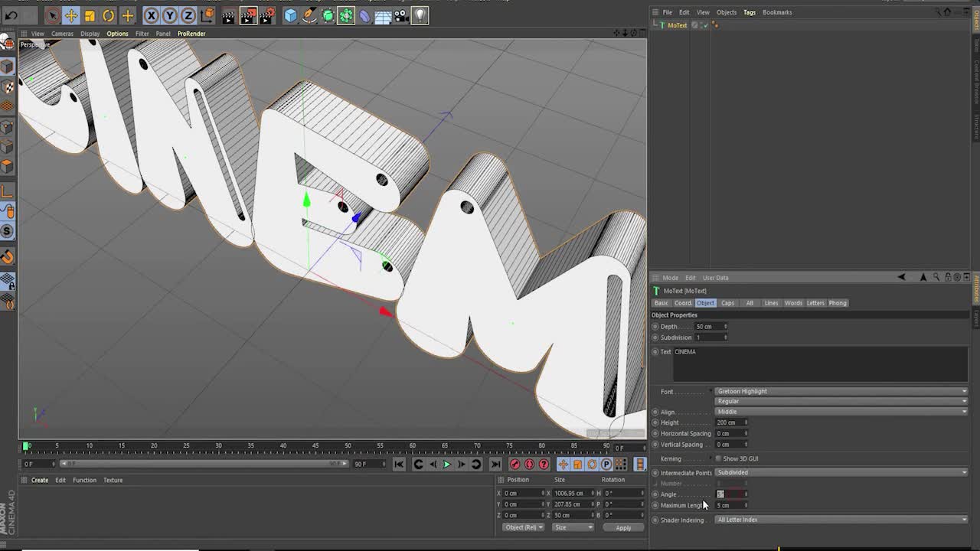Image resolution: width=980 pixels, height=551 pixels.
Task: Open the Shader Indexing dropdown
Action: pyautogui.click(x=841, y=520)
